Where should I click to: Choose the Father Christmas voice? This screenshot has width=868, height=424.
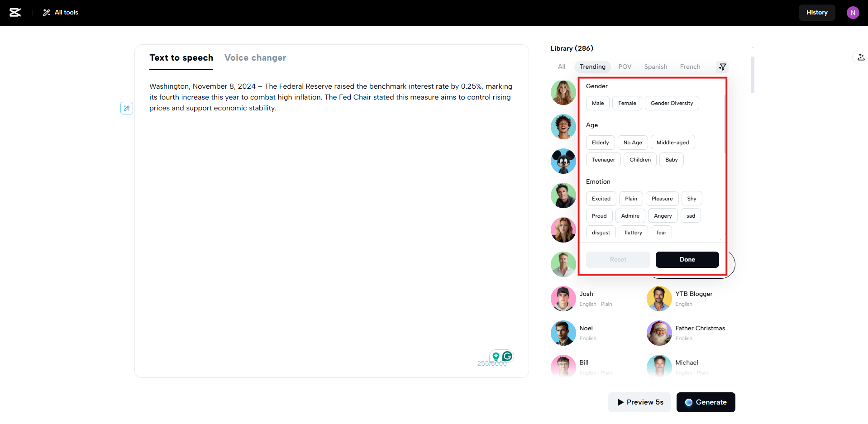pos(691,333)
